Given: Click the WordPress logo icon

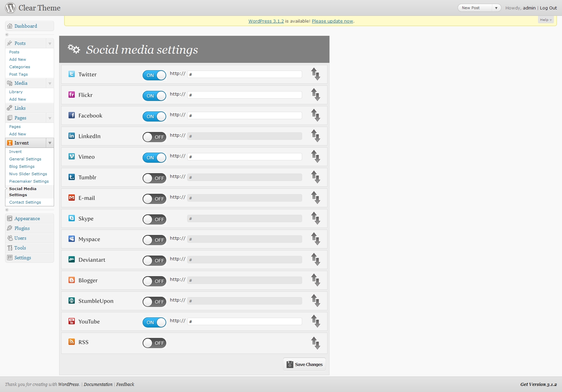Looking at the screenshot, I should click(10, 8).
